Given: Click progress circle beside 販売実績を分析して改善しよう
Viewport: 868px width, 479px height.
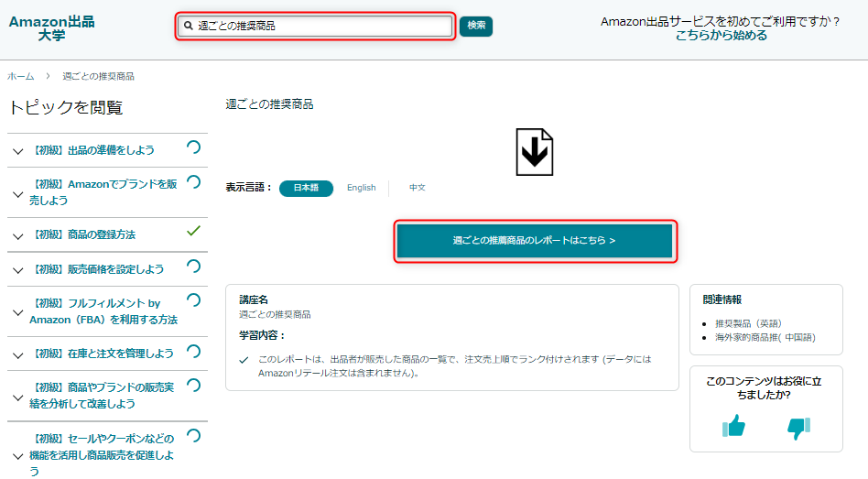Looking at the screenshot, I should 193,386.
